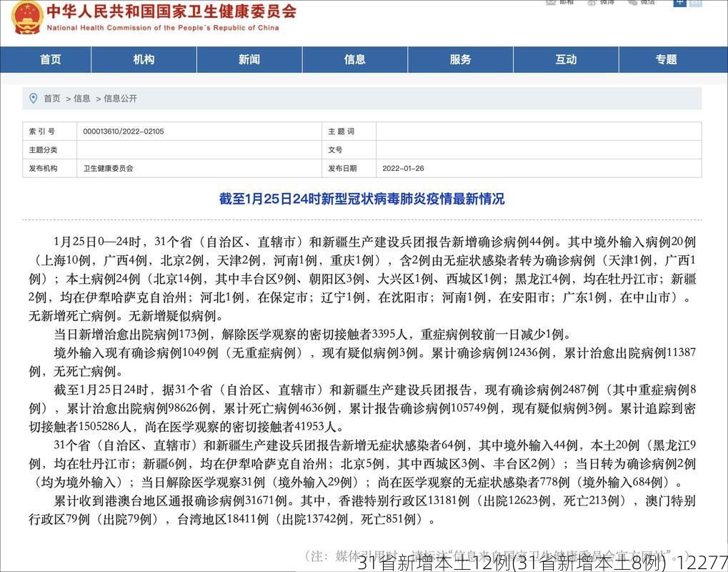Viewport: 728px width, 572px height.
Task: Click the 信息公开 breadcrumb link
Action: [120, 99]
